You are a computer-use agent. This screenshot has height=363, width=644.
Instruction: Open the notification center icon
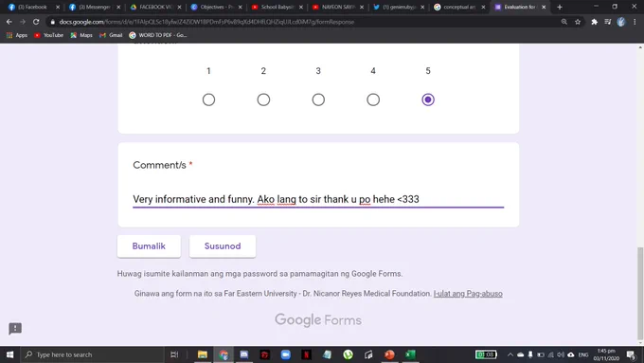631,354
